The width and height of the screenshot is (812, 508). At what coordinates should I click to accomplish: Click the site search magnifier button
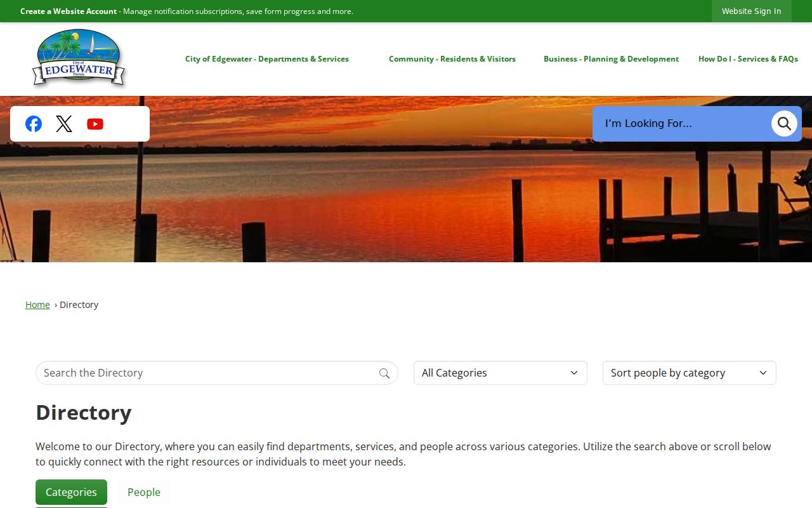[x=784, y=123]
